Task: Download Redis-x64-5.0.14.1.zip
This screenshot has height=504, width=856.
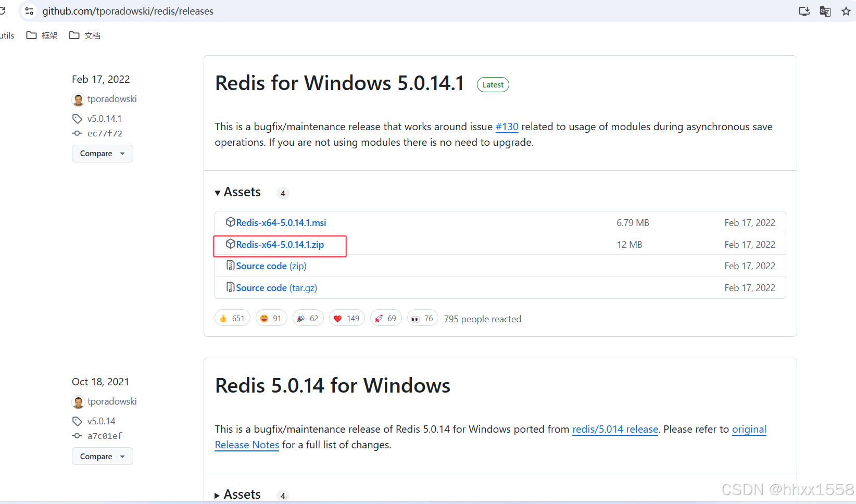Action: click(280, 245)
